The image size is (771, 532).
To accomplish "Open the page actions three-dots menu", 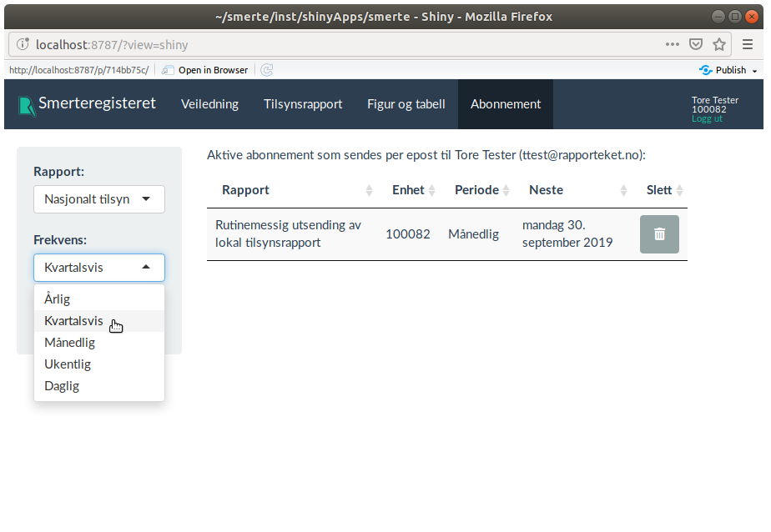I will [x=673, y=44].
